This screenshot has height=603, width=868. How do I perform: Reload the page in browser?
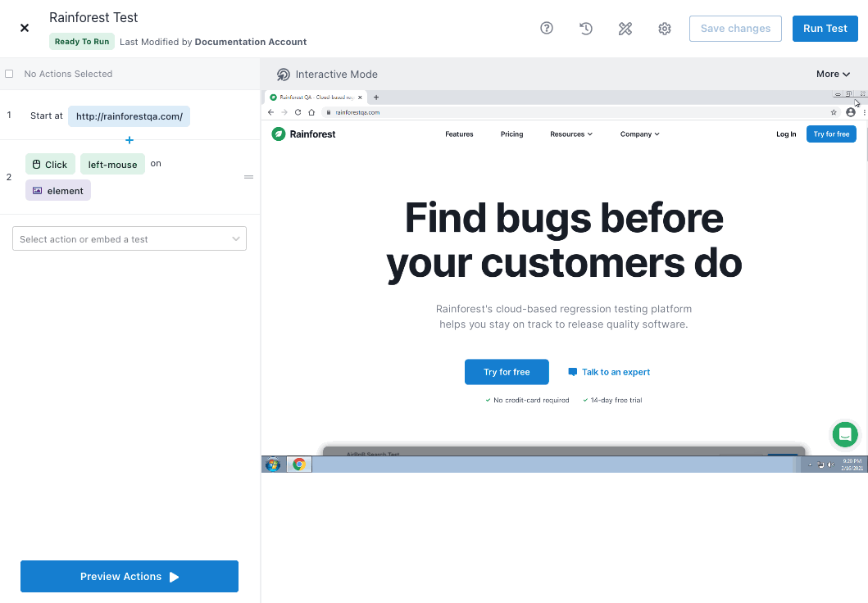(x=298, y=112)
